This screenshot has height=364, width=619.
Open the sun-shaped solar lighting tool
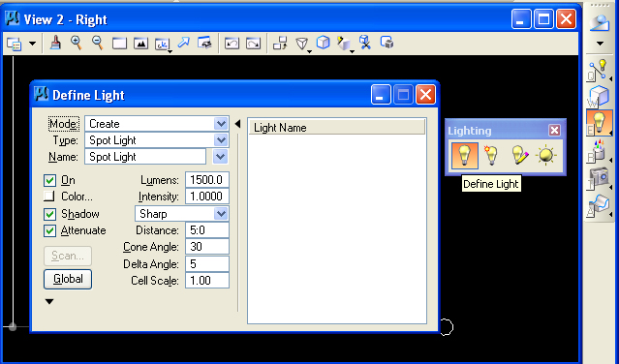tap(546, 156)
